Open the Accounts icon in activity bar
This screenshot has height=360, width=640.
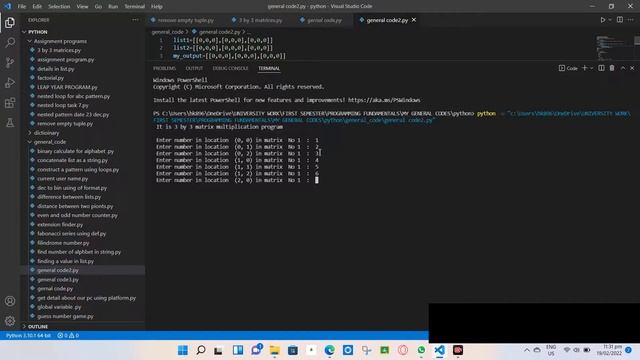pyautogui.click(x=10, y=301)
